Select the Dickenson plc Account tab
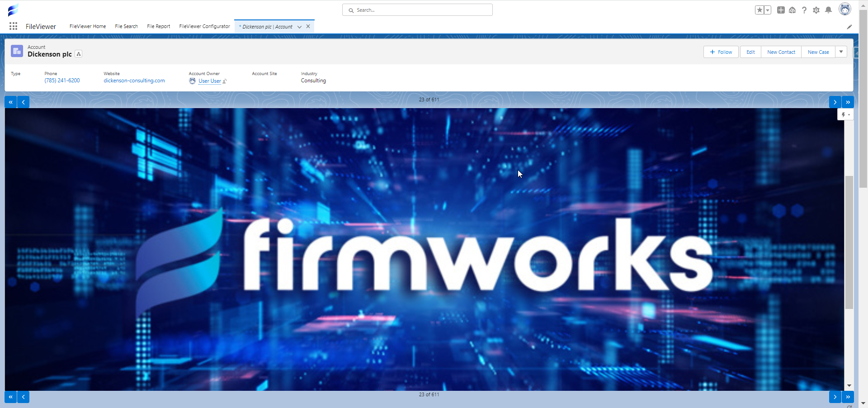Viewport: 868px width, 408px height. tap(266, 27)
